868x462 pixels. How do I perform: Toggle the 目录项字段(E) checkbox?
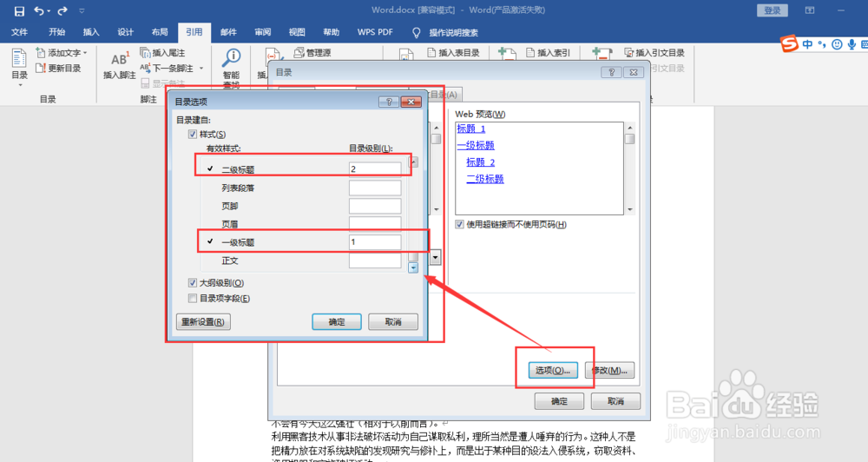pyautogui.click(x=193, y=299)
